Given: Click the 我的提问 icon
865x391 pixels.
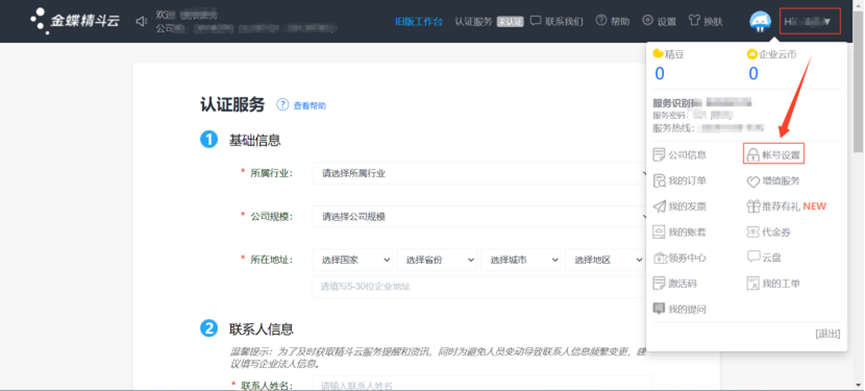Looking at the screenshot, I should coord(659,309).
